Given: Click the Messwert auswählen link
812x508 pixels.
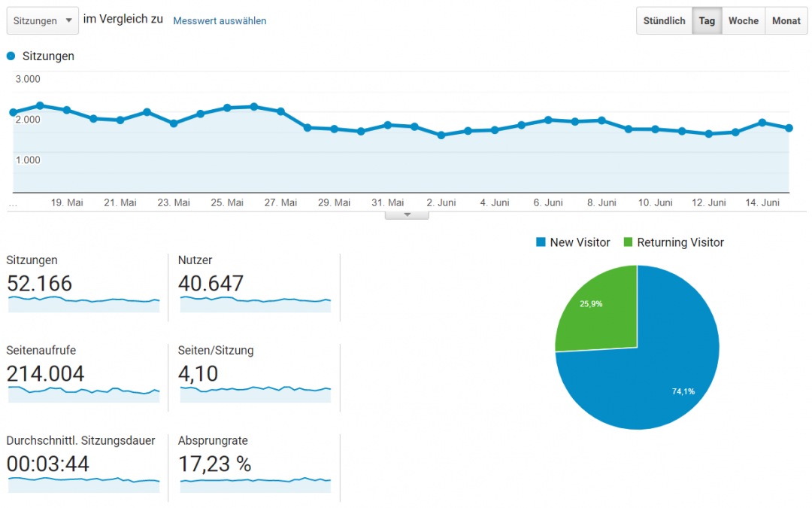Looking at the screenshot, I should [x=220, y=21].
